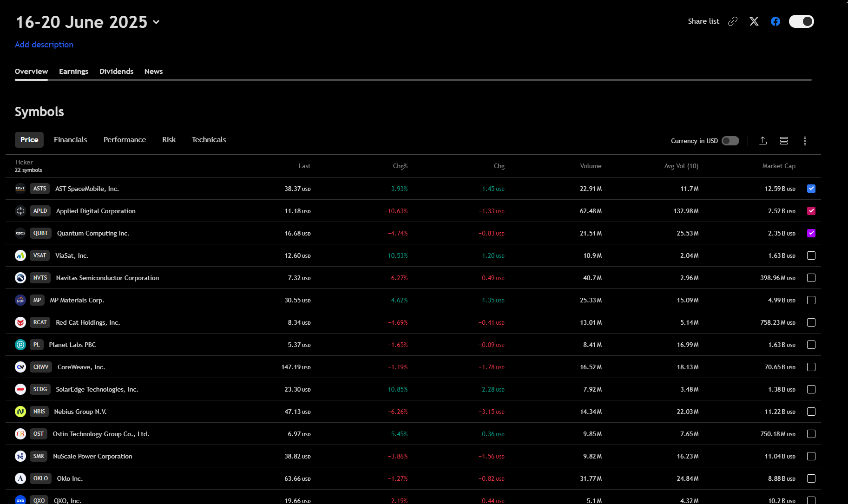
Task: Select the Price column set
Action: pos(29,140)
